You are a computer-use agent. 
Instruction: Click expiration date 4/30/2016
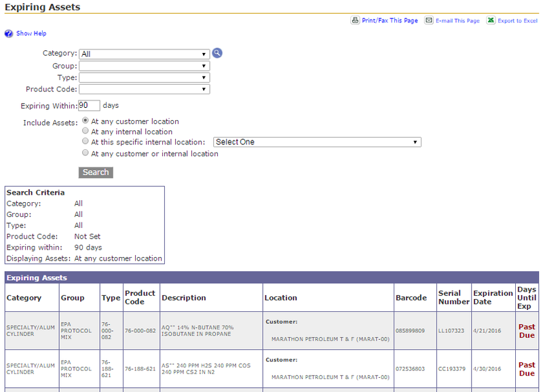point(487,369)
